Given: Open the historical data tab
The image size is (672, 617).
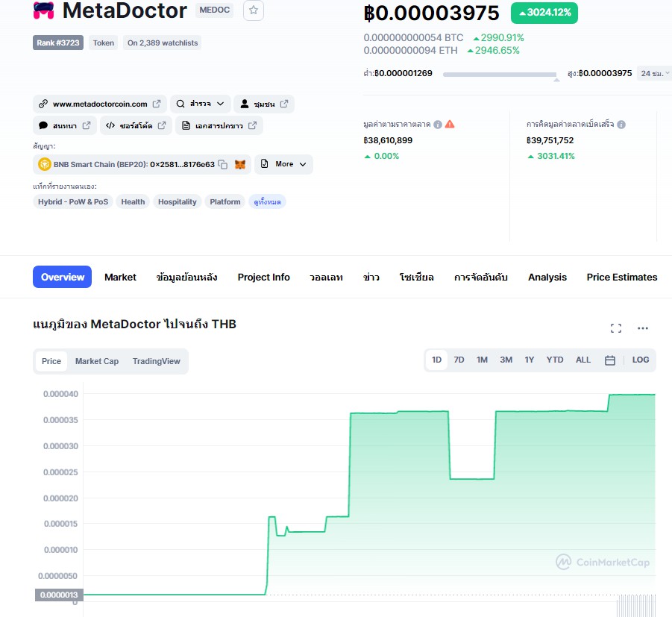Looking at the screenshot, I should click(x=186, y=278).
